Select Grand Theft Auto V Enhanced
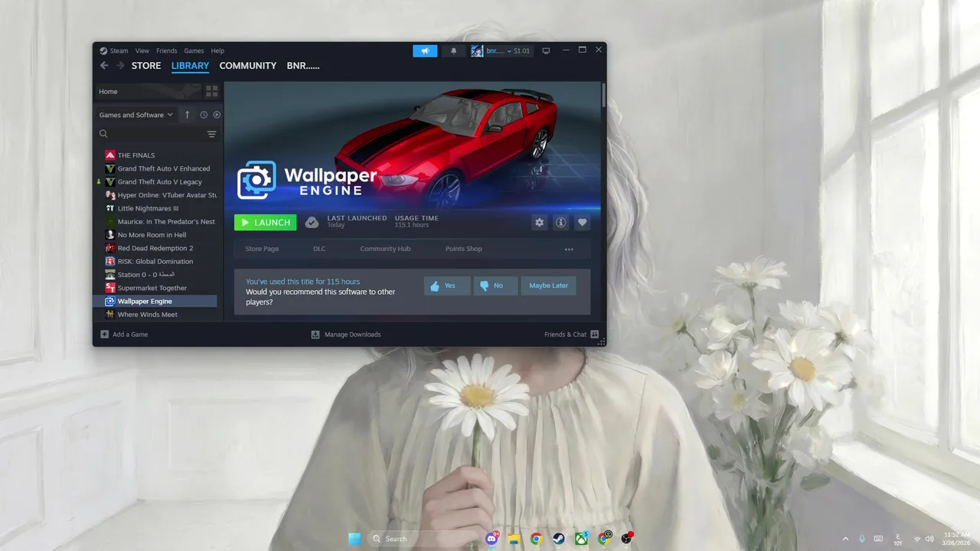 (x=158, y=168)
